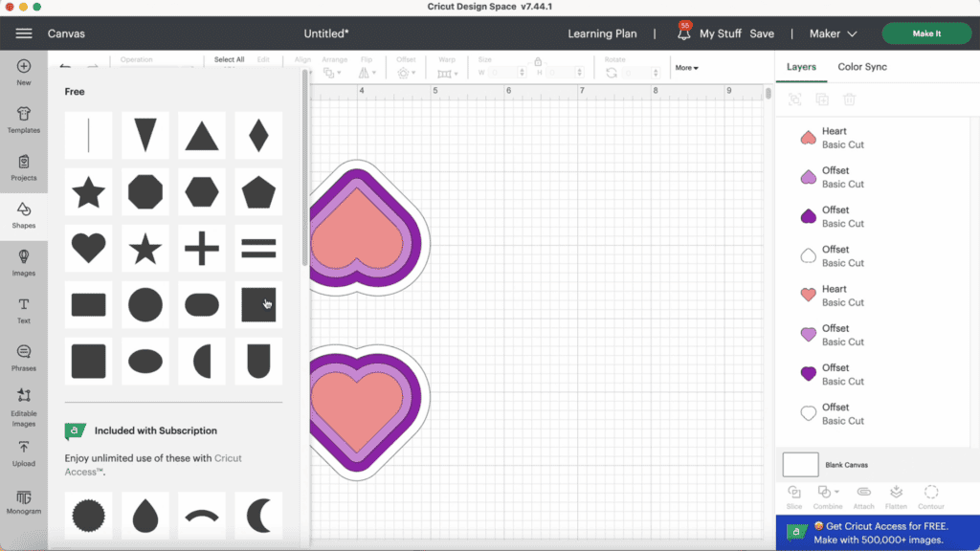
Task: Insert the heart from the Free shapes
Action: [x=89, y=248]
